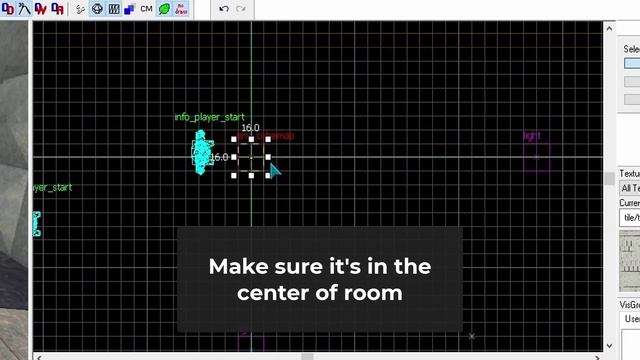Click the second Select mode button
640x360 pixels.
pyautogui.click(x=632, y=81)
